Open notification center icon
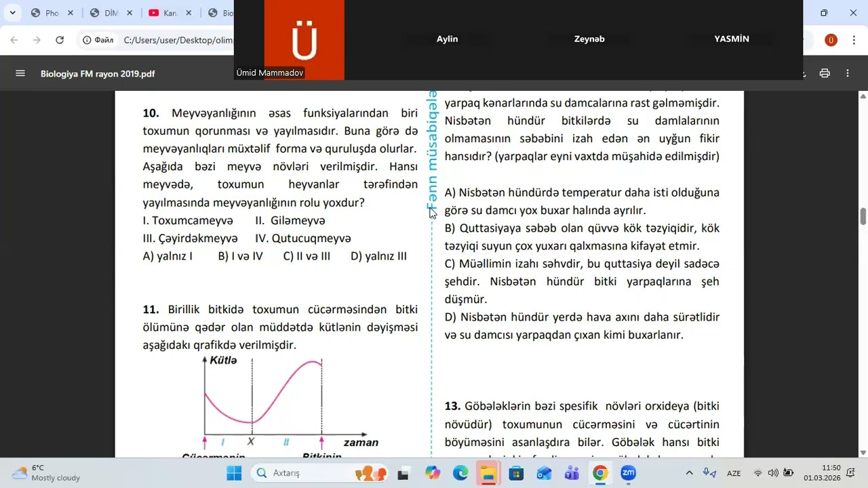This screenshot has width=868, height=488. tap(851, 473)
